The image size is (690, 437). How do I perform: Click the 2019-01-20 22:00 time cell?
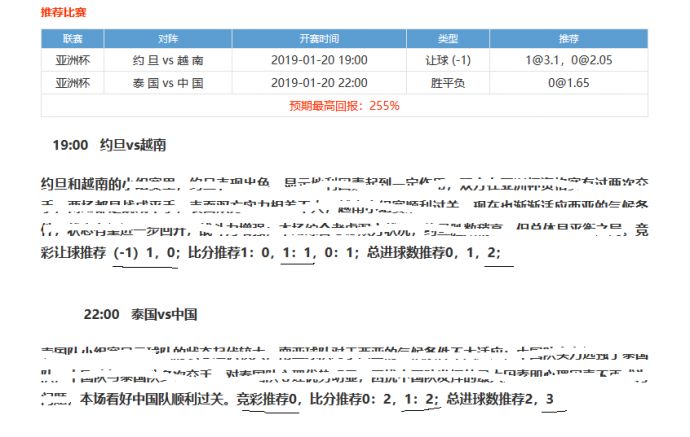(319, 83)
